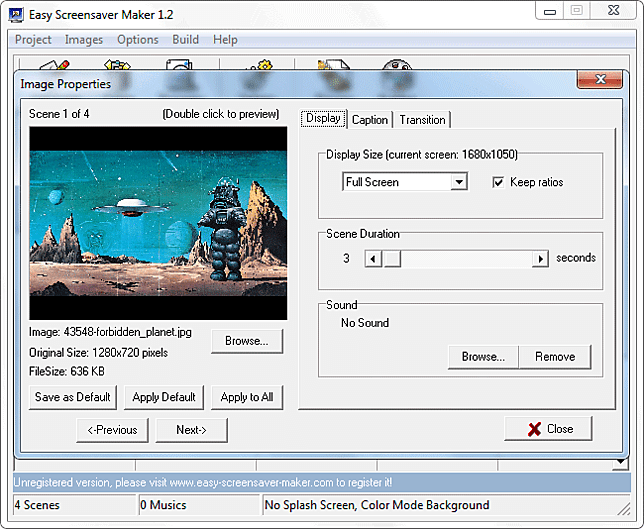Close the Image Properties dialog via title X
The image size is (644, 529).
pyautogui.click(x=600, y=79)
